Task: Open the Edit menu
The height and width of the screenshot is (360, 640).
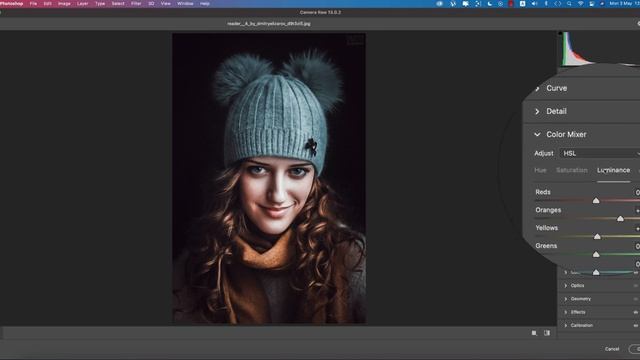Action: [x=47, y=4]
